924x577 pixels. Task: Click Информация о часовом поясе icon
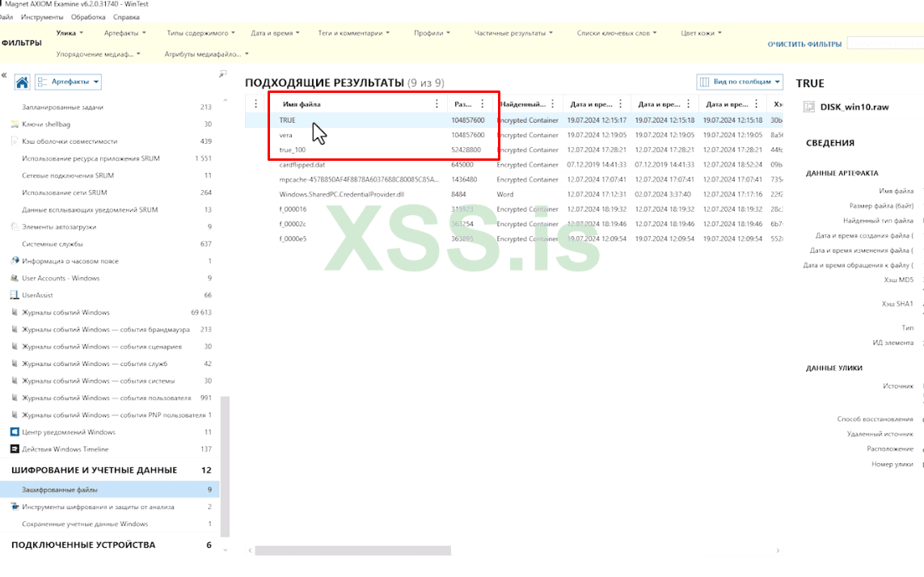tap(15, 260)
